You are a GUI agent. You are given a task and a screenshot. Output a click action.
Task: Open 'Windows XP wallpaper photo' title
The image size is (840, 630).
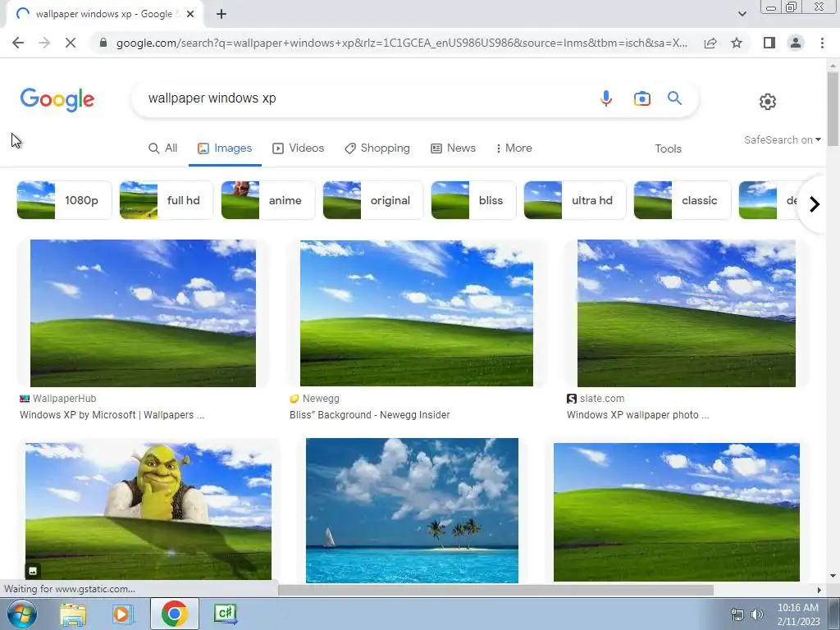[x=638, y=414]
